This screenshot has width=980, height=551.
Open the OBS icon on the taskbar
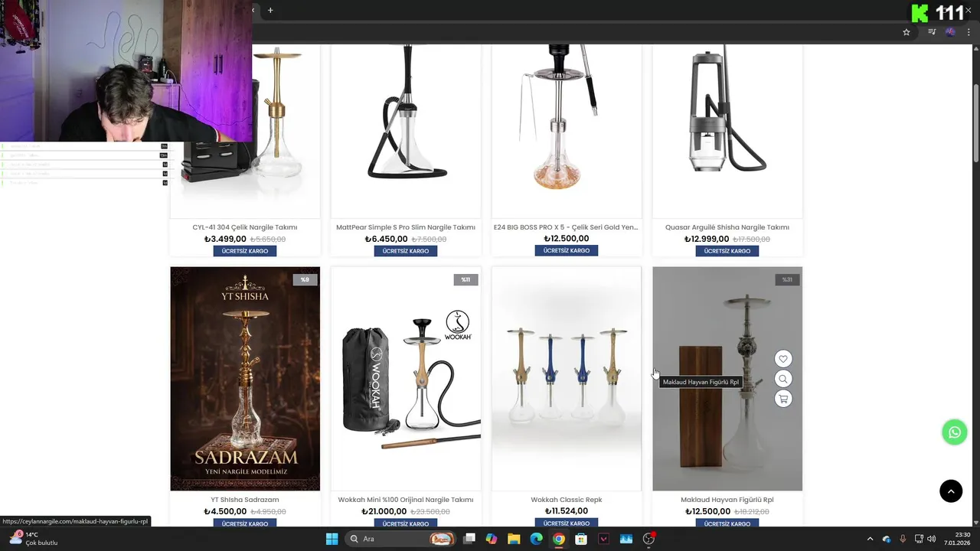pos(649,539)
